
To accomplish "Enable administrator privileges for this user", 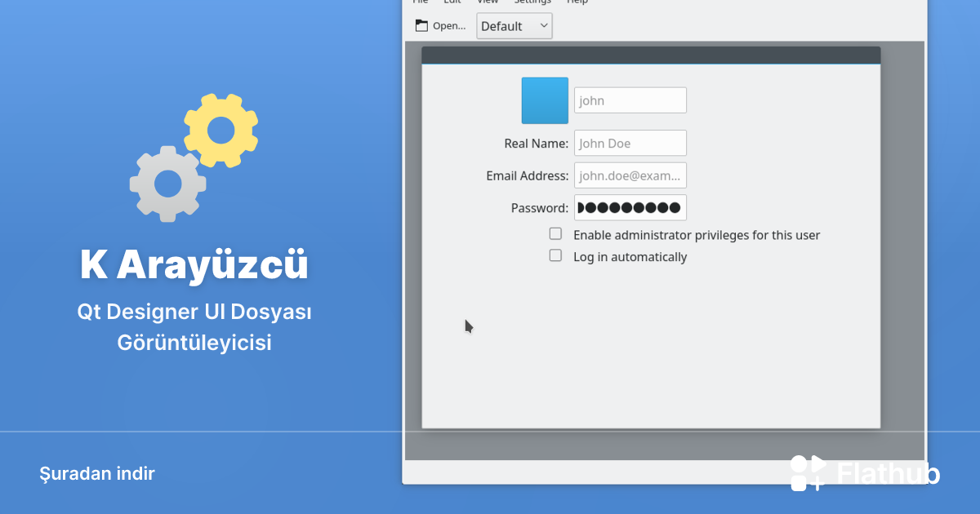I will 555,233.
